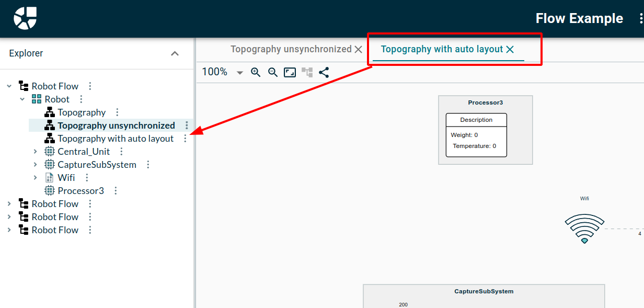Open the Flow Example kebab menu
Viewport: 644px width, 308px height.
point(641,19)
